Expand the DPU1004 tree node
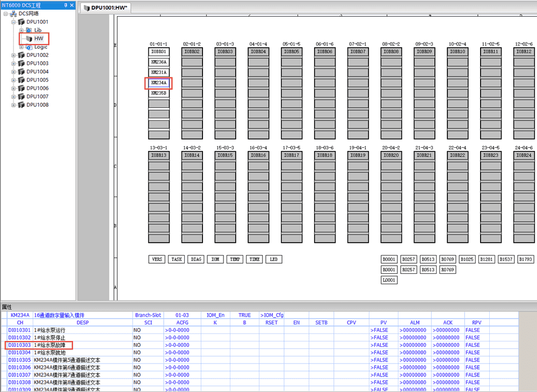 tap(14, 71)
